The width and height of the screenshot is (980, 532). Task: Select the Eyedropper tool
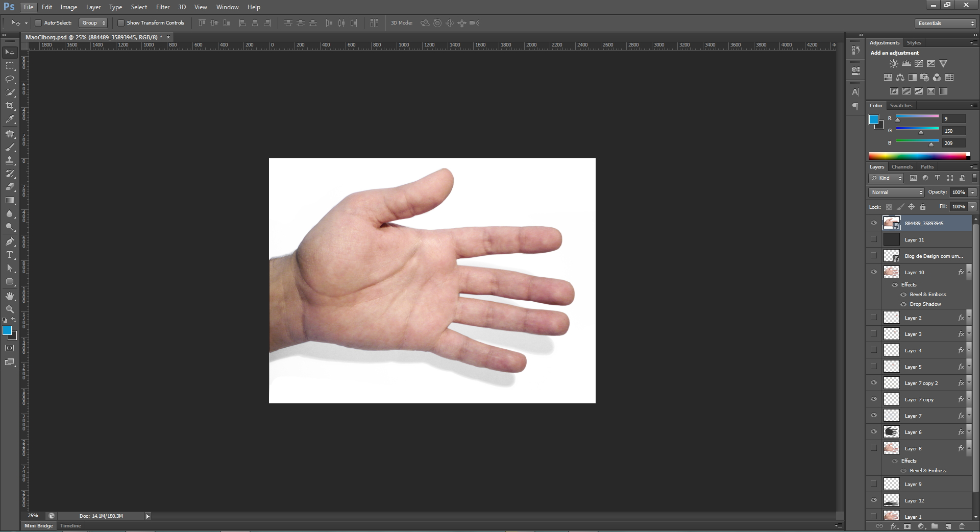[x=10, y=119]
